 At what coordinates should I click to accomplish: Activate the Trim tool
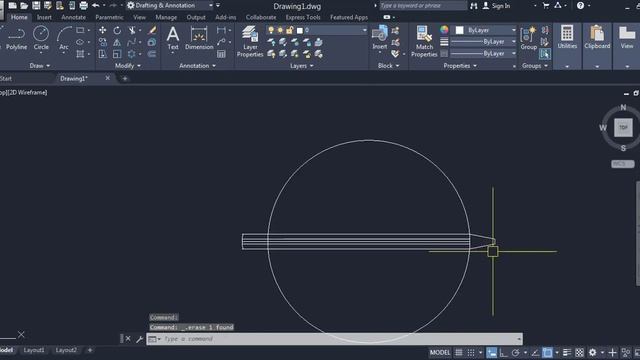pyautogui.click(x=132, y=30)
